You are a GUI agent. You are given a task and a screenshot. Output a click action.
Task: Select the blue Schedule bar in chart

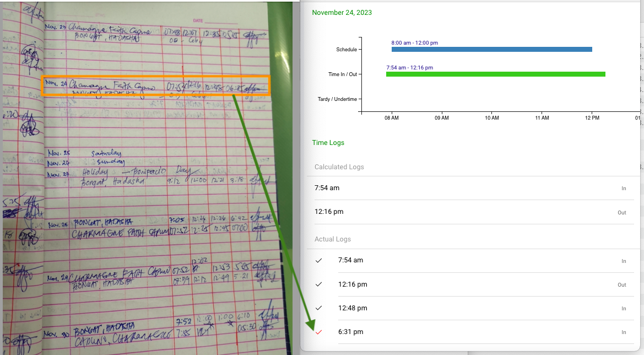(x=491, y=50)
